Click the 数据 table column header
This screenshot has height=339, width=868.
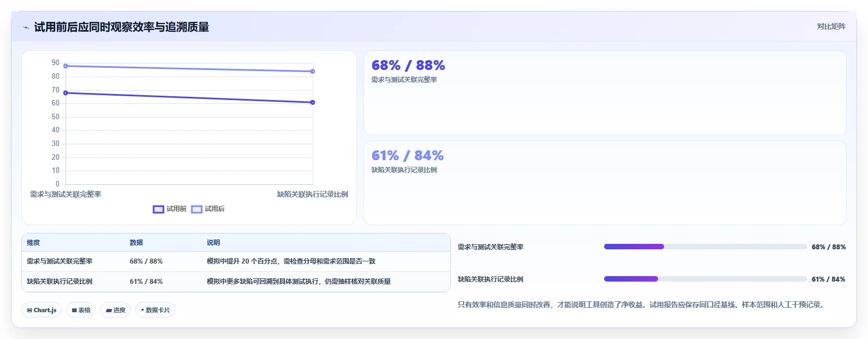136,243
